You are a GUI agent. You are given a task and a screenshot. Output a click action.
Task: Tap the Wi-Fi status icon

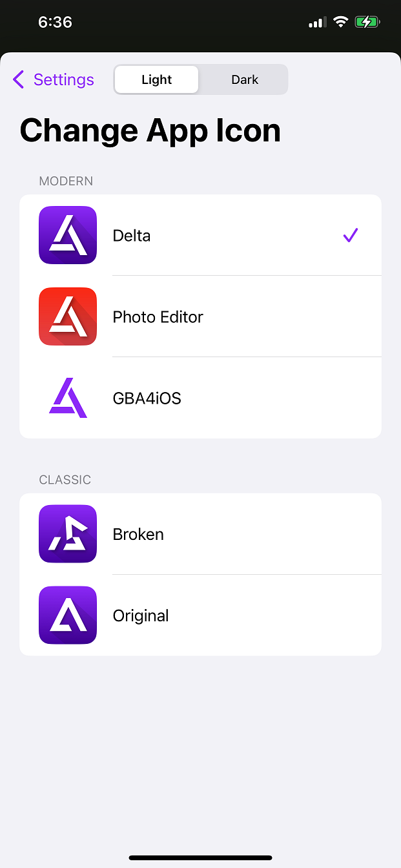point(340,22)
